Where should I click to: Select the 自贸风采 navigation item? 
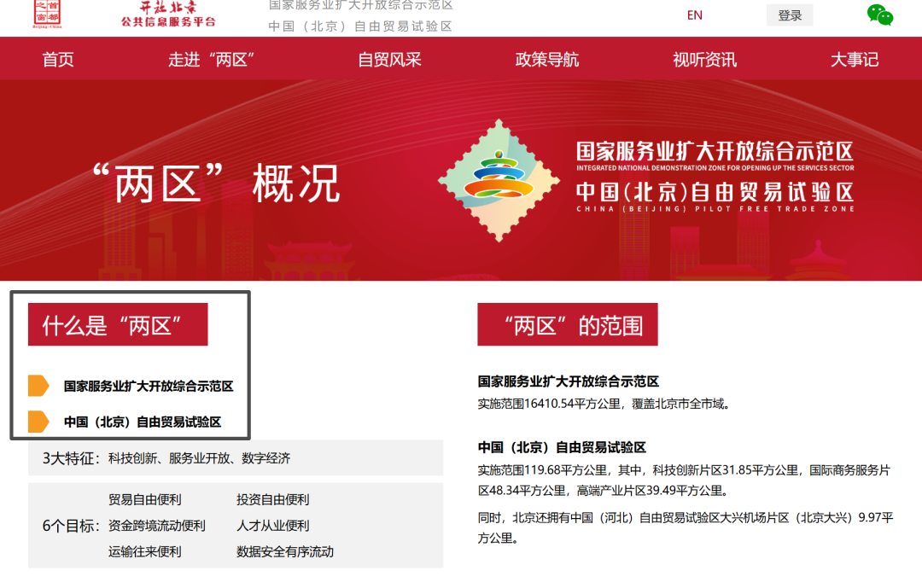389,60
